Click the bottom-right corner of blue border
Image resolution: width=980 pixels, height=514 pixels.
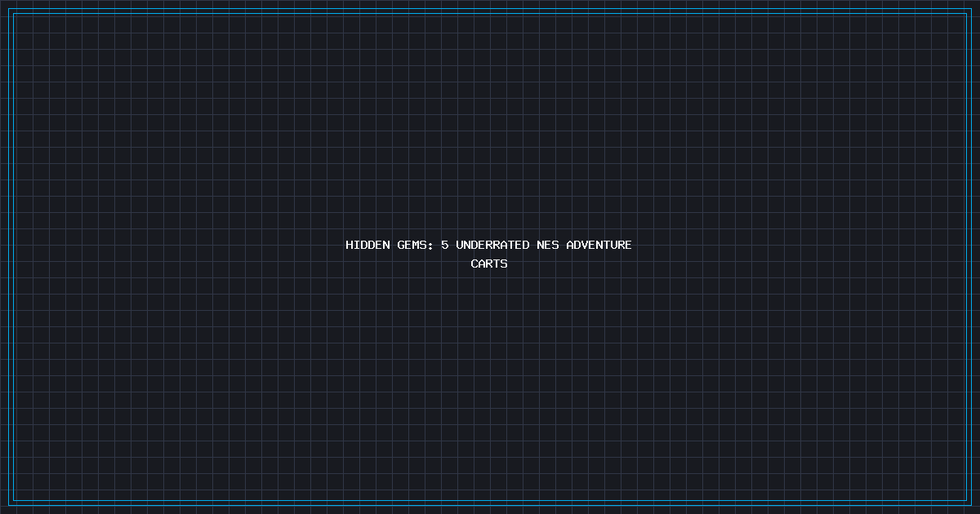point(970,504)
